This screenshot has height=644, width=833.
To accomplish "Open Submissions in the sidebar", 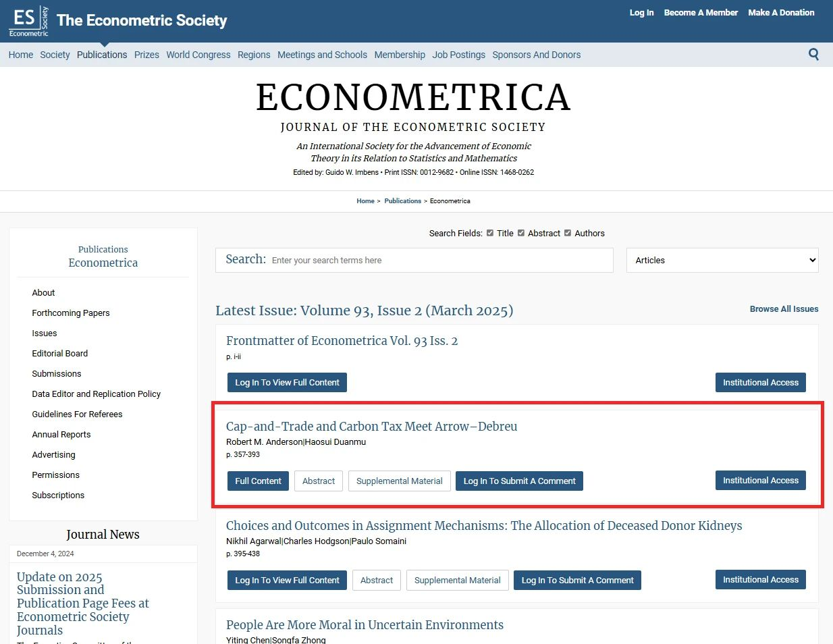I will [x=57, y=373].
